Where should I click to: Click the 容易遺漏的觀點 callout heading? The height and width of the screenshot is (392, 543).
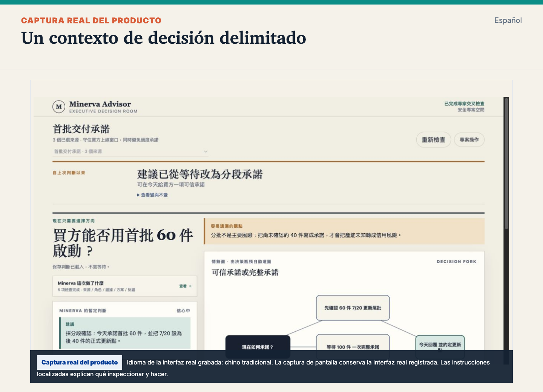(227, 226)
